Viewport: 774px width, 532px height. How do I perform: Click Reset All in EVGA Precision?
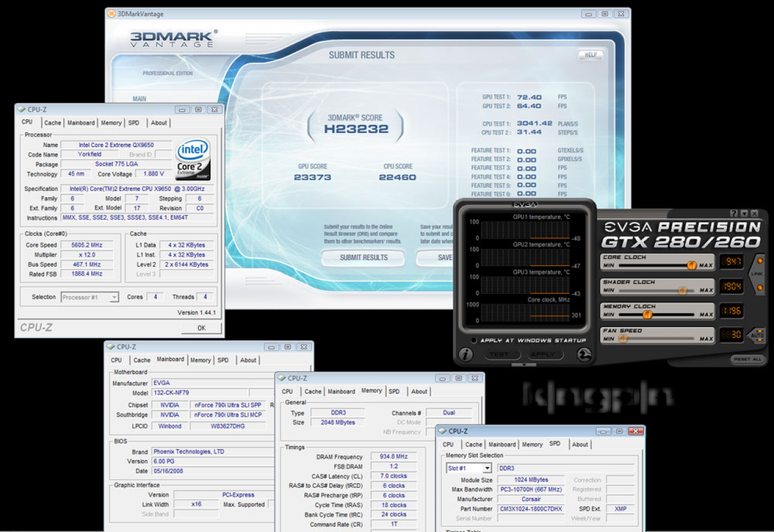point(748,359)
